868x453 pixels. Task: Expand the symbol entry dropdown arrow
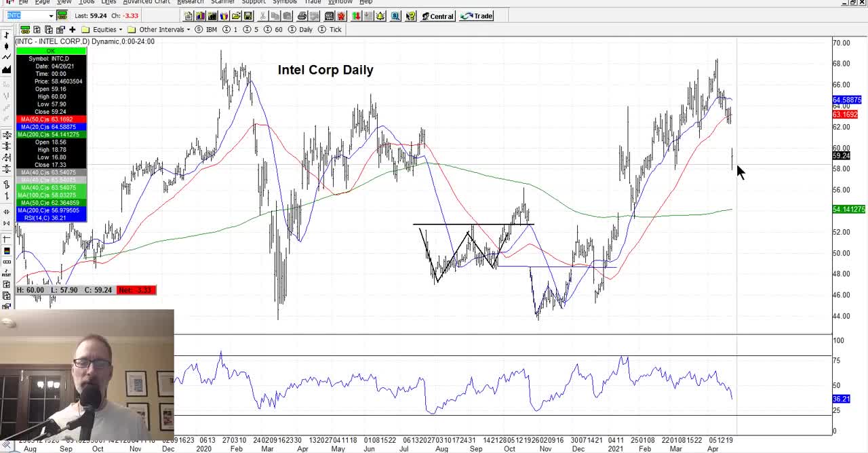click(x=51, y=16)
